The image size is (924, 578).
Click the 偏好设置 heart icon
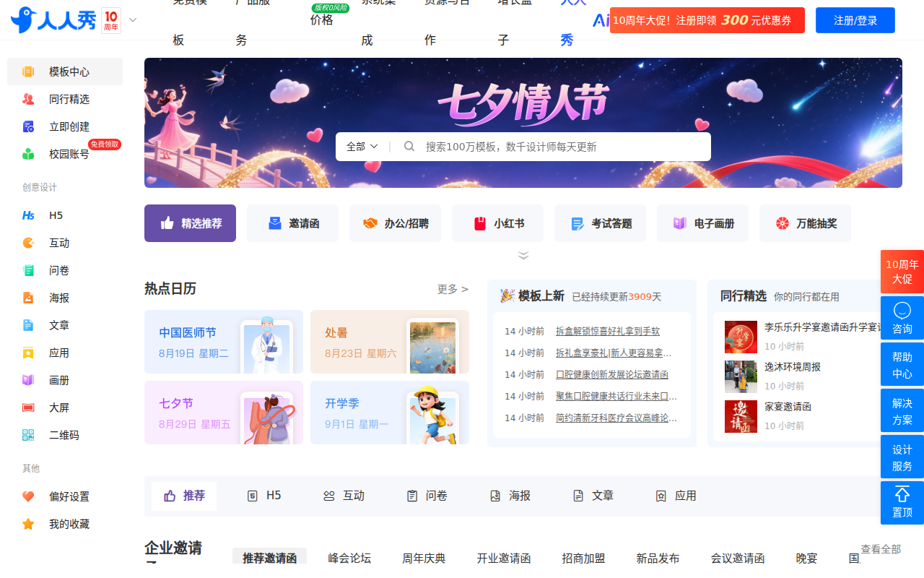click(28, 496)
